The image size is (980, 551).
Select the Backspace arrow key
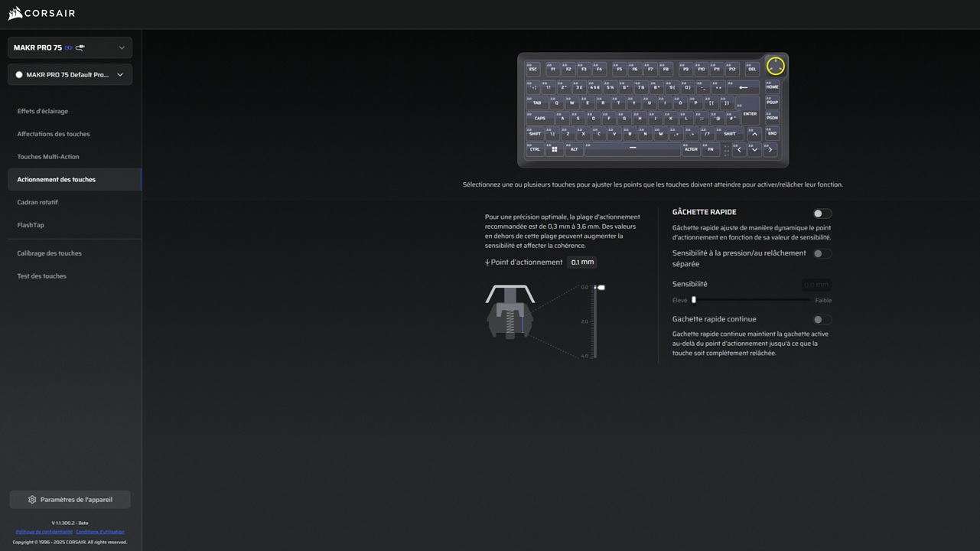pyautogui.click(x=742, y=87)
